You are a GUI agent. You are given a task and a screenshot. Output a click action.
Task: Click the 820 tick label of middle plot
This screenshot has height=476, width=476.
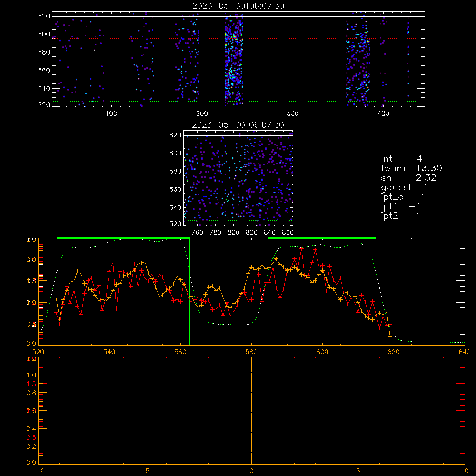[252, 233]
